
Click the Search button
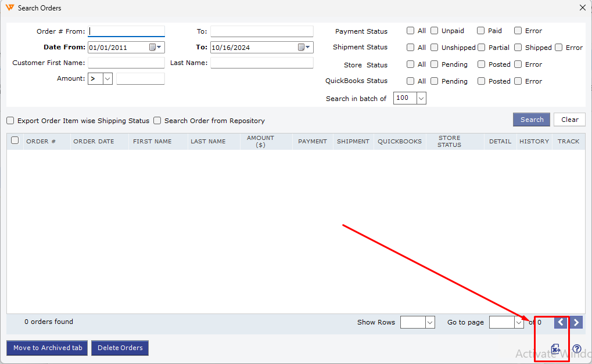point(532,120)
